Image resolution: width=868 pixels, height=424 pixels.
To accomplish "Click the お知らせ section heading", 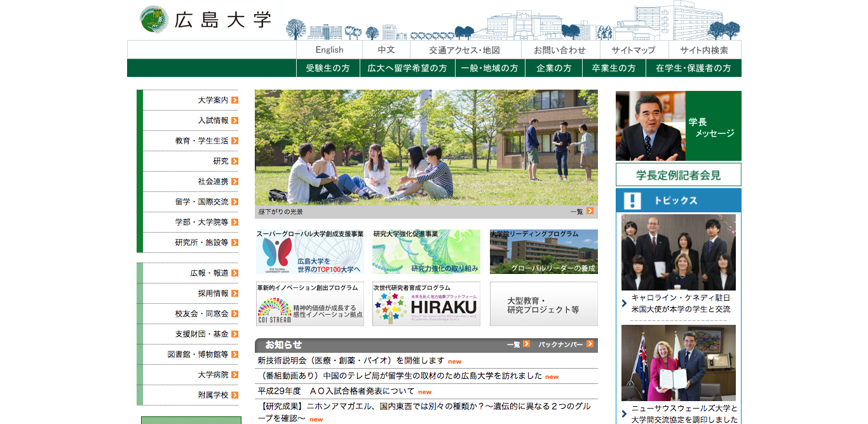I will click(283, 345).
